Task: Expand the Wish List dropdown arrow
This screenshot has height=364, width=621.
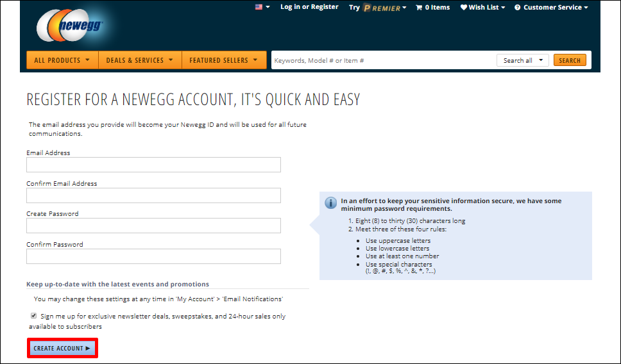Action: tap(503, 8)
